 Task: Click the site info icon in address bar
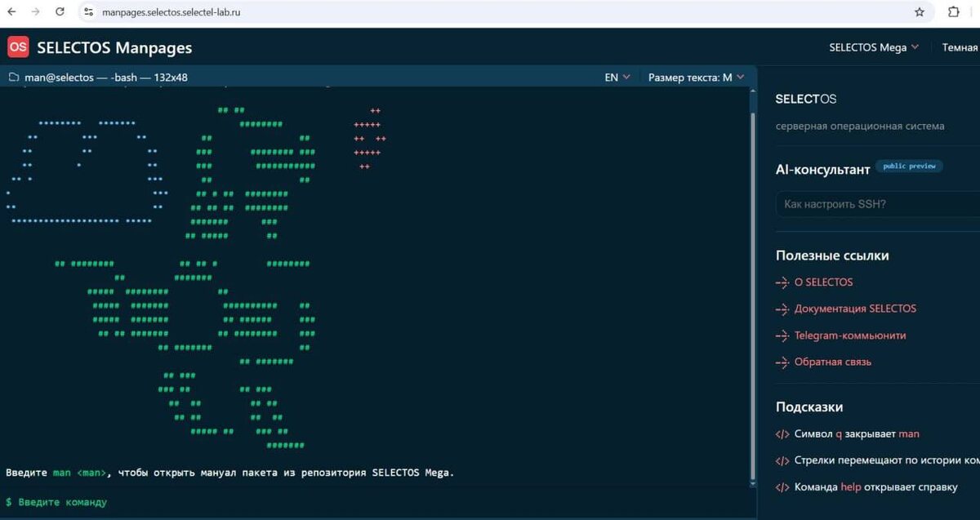pyautogui.click(x=90, y=12)
